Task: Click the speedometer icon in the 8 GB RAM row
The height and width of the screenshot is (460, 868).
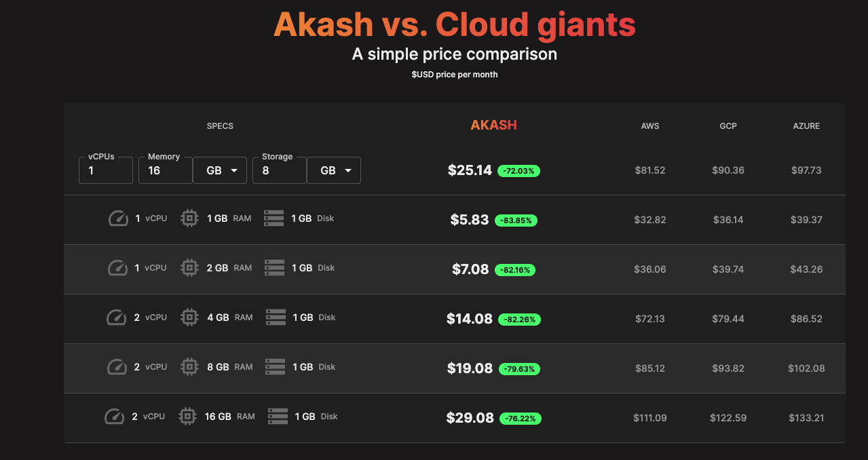Action: click(117, 367)
